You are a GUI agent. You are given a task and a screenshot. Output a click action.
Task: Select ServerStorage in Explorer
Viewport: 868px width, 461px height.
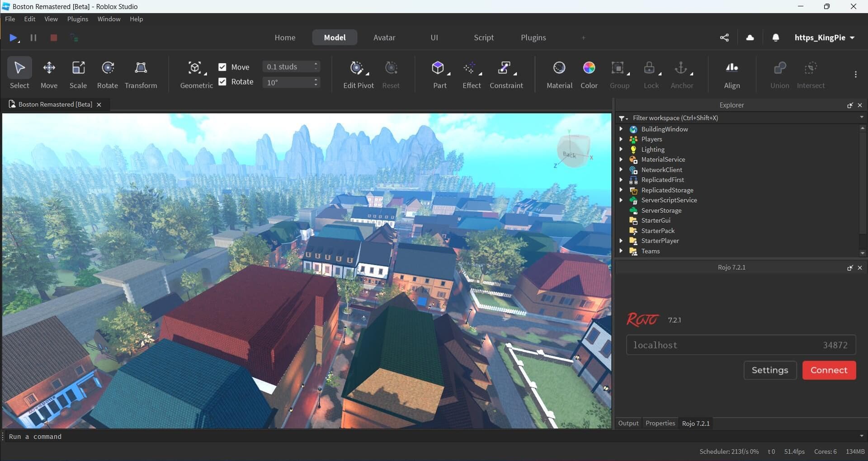coord(661,210)
